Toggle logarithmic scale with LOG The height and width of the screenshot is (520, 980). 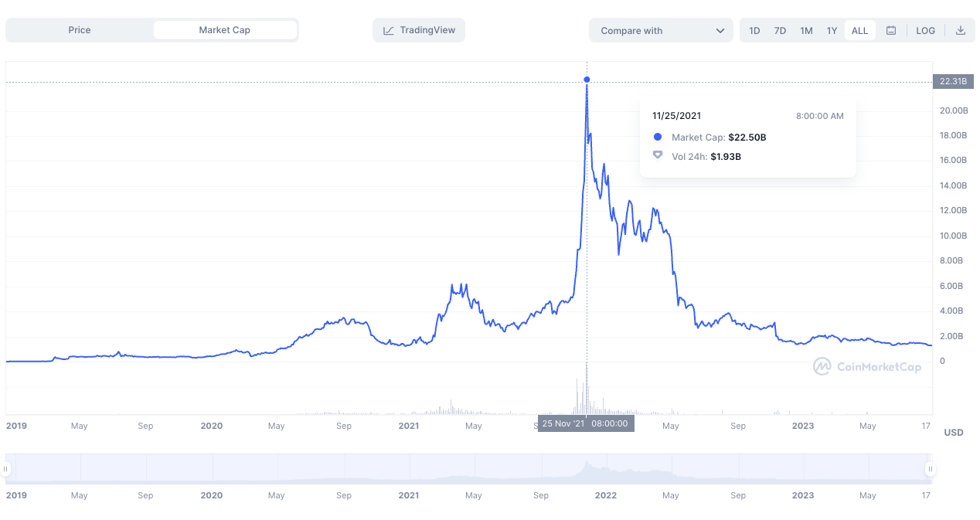(x=925, y=30)
